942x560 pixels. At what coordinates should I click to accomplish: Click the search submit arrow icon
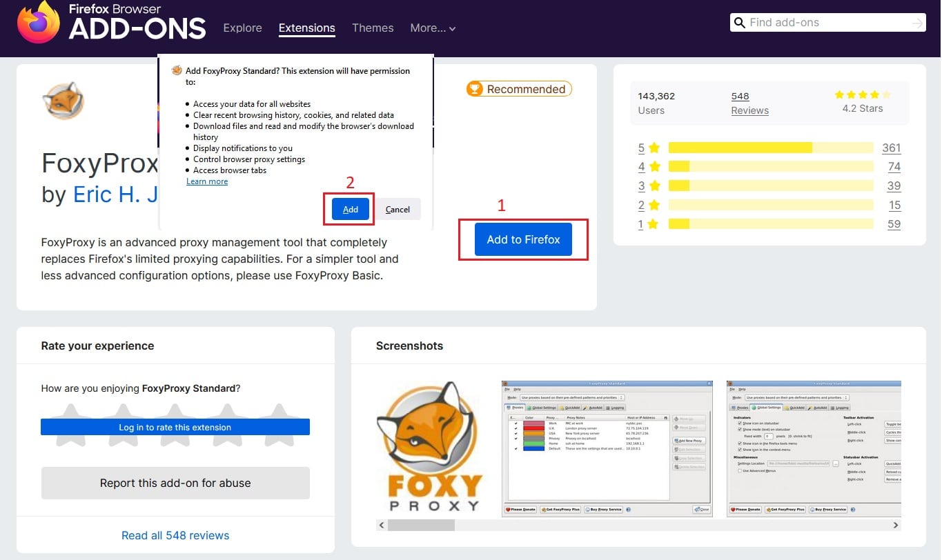click(916, 23)
